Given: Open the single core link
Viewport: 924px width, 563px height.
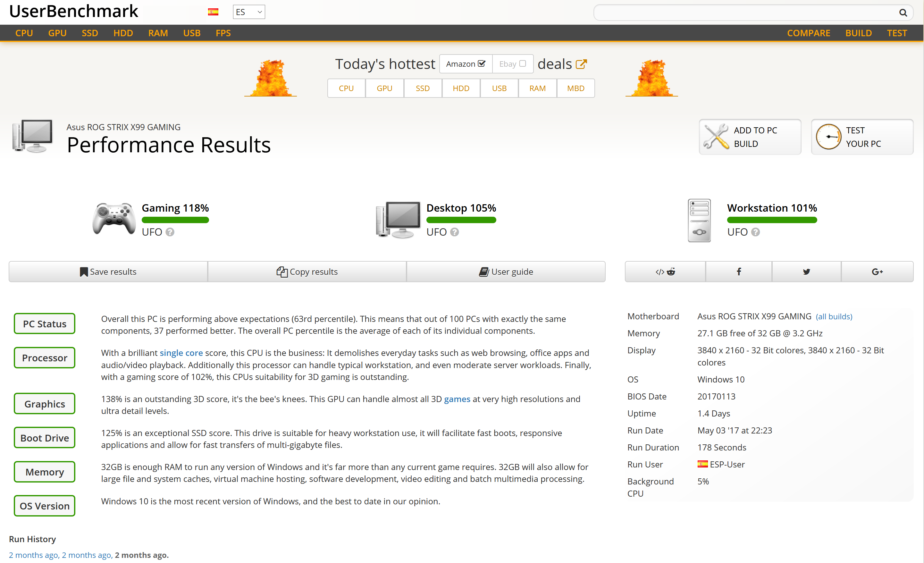Looking at the screenshot, I should click(181, 353).
